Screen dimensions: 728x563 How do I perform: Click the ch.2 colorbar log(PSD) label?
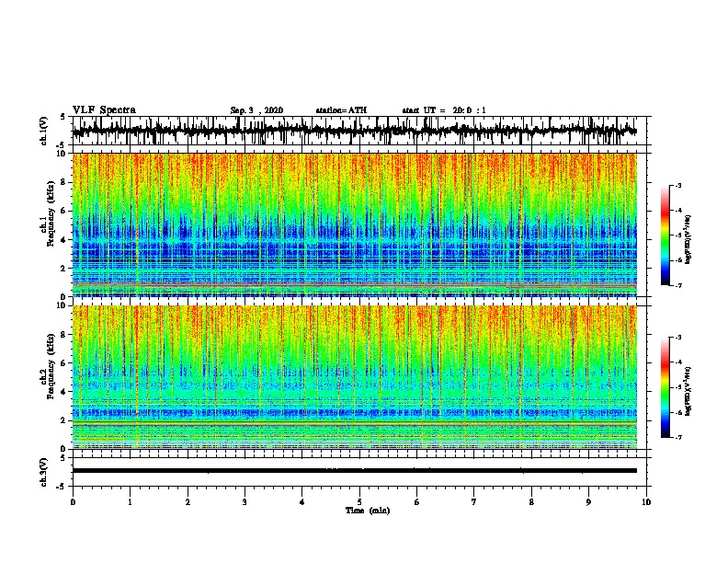coord(688,391)
